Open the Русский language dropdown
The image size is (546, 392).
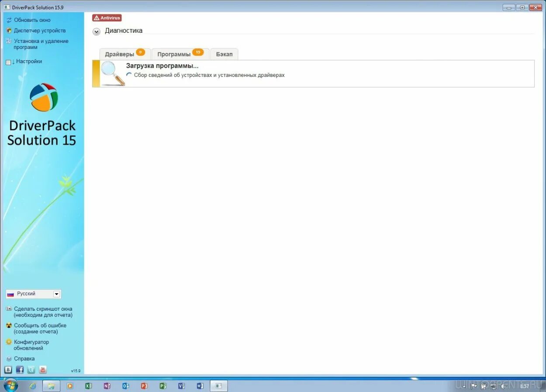point(34,294)
